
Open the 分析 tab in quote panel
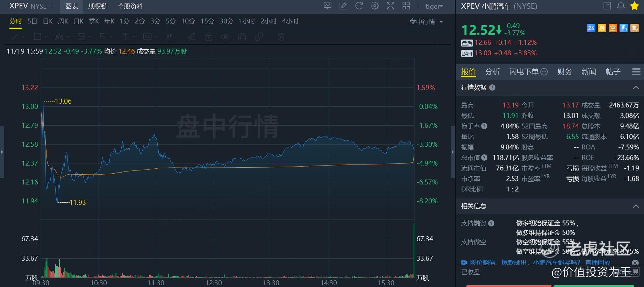pos(492,72)
